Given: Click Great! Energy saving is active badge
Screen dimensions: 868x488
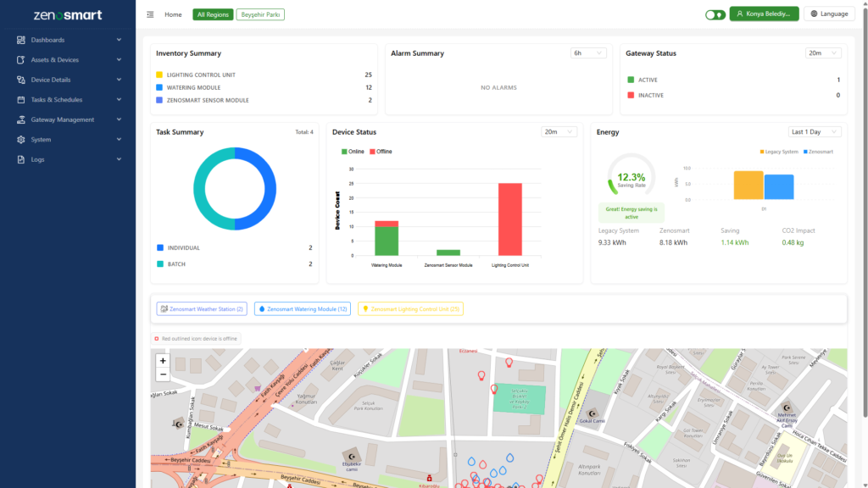Looking at the screenshot, I should click(631, 213).
